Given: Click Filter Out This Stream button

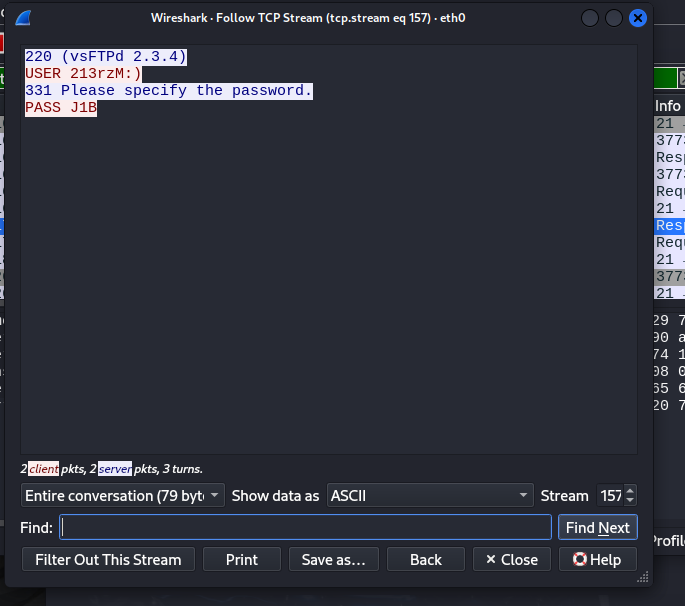Looking at the screenshot, I should [x=108, y=560].
